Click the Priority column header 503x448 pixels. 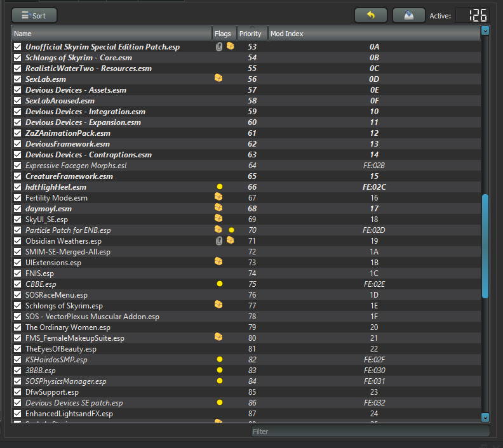252,34
